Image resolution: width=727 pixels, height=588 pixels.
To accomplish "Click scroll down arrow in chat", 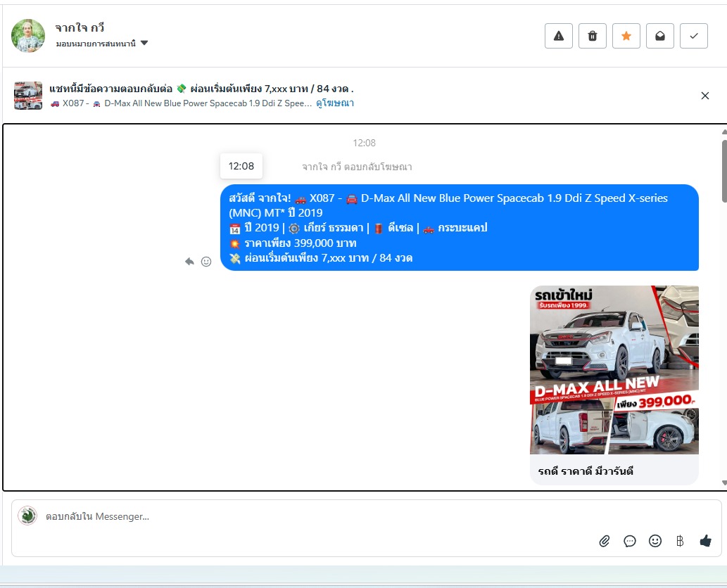I will [x=724, y=482].
